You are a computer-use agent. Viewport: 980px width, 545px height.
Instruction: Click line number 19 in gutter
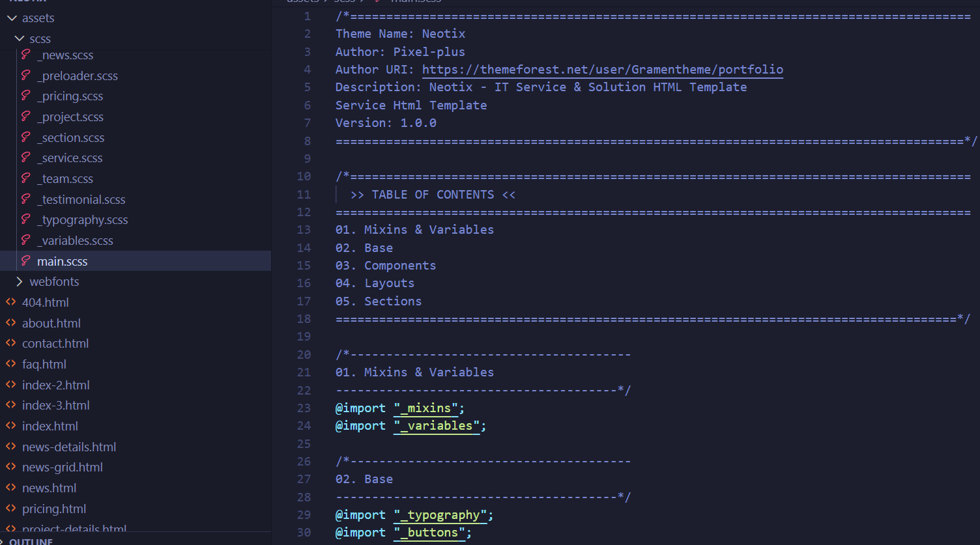tap(304, 337)
